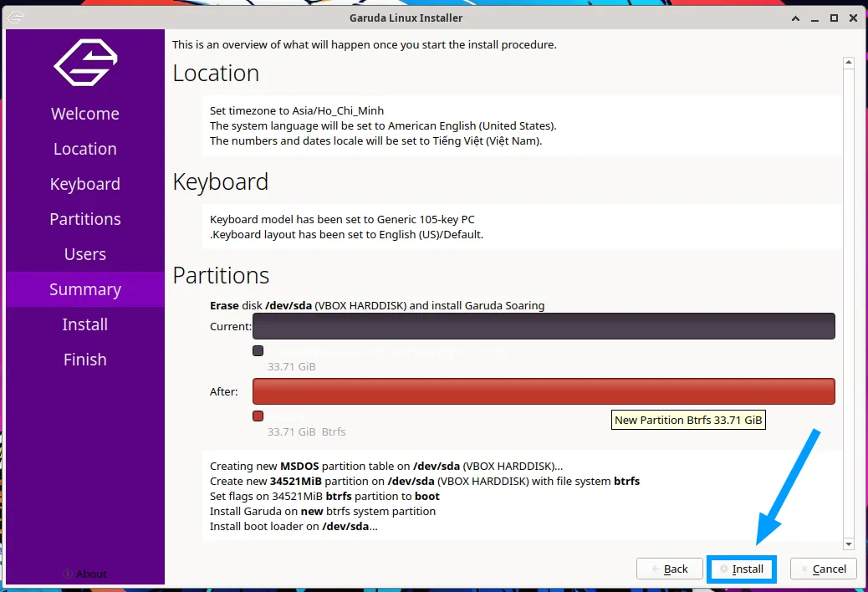Click the Finish step in sidebar
The height and width of the screenshot is (592, 868).
pyautogui.click(x=85, y=360)
